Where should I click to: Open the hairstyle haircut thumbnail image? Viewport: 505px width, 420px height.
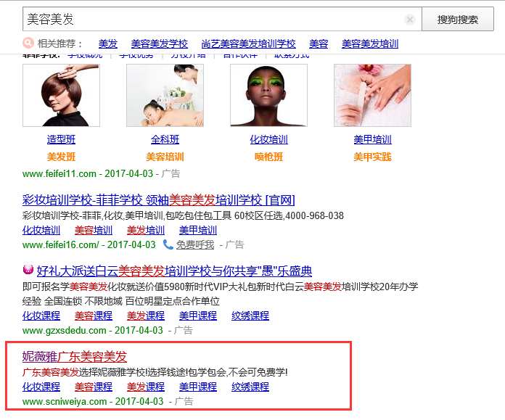click(x=61, y=95)
